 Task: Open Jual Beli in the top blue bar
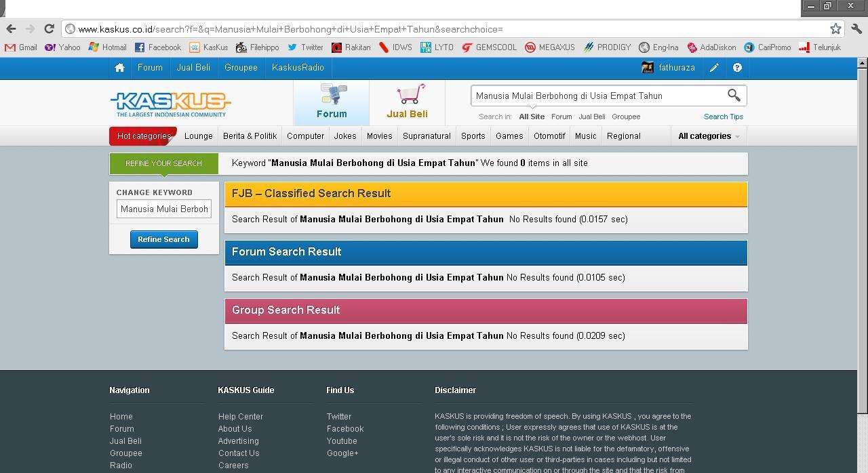tap(193, 68)
